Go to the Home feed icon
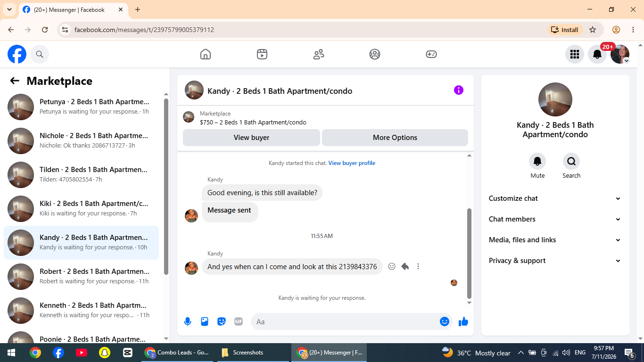644x362 pixels. tap(206, 54)
